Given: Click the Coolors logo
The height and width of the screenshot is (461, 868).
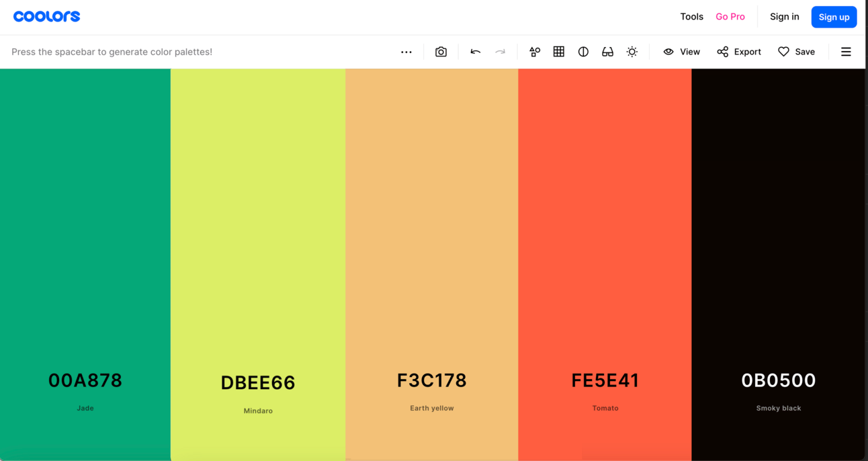Looking at the screenshot, I should (x=46, y=16).
